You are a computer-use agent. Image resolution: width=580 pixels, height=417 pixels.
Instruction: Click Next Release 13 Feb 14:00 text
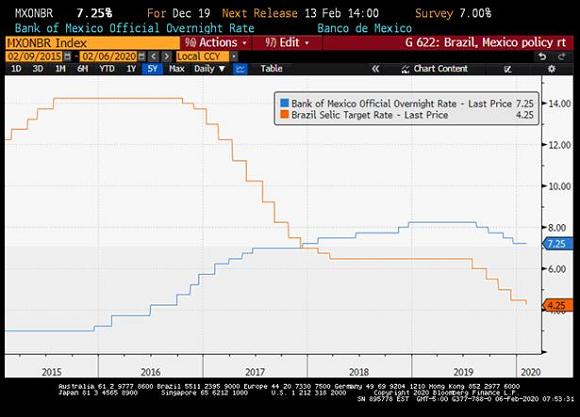[300, 13]
